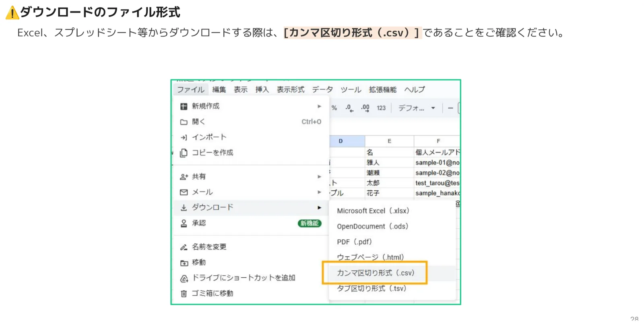Click the 移動 folder-move icon
Screen dimensions: 644x326
click(x=184, y=263)
